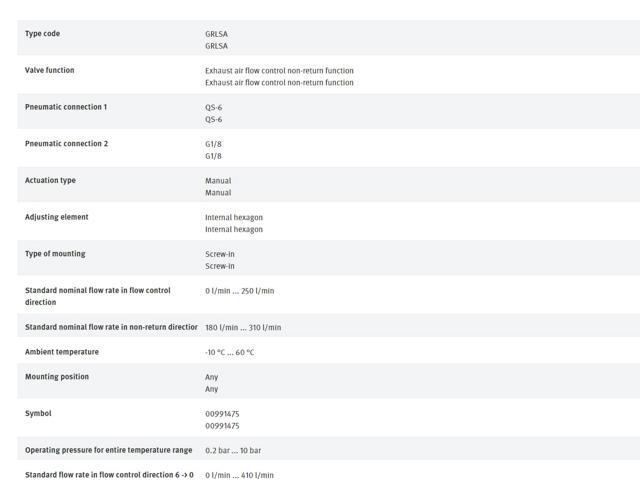Click the 0 l/min ... 250 l/min value
The height and width of the screenshot is (480, 640).
click(240, 291)
